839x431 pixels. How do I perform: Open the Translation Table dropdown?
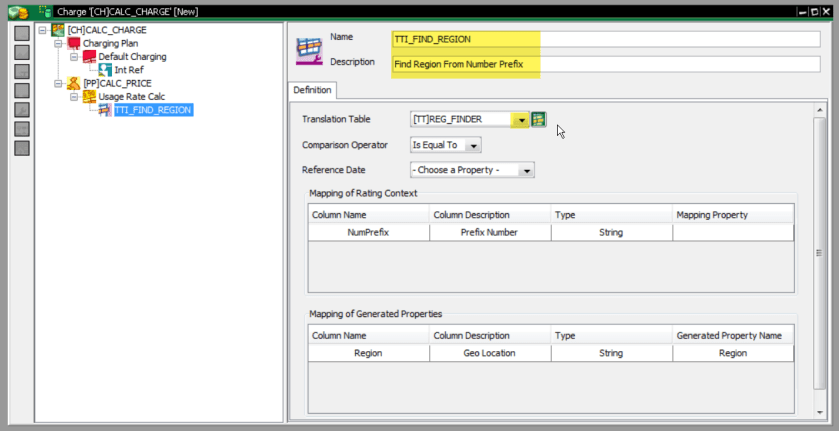(x=521, y=120)
